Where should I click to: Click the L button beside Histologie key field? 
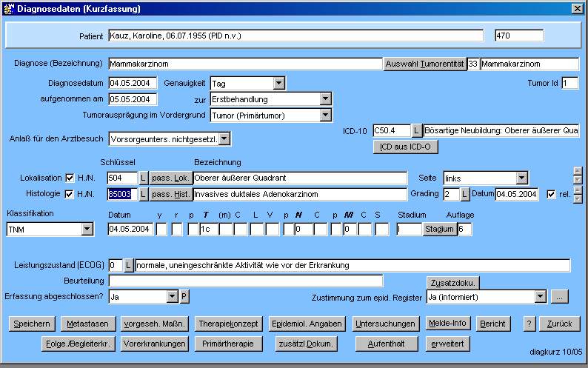tap(144, 194)
